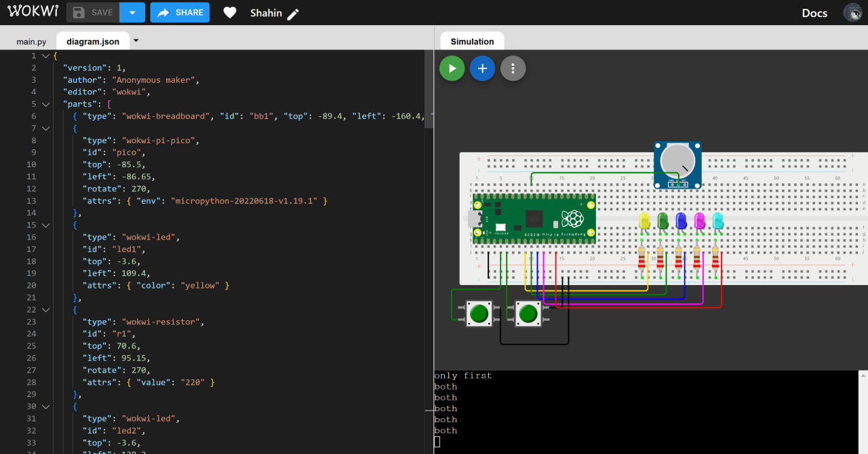Collapse led1 block at line 15
This screenshot has width=868, height=454.
click(45, 225)
